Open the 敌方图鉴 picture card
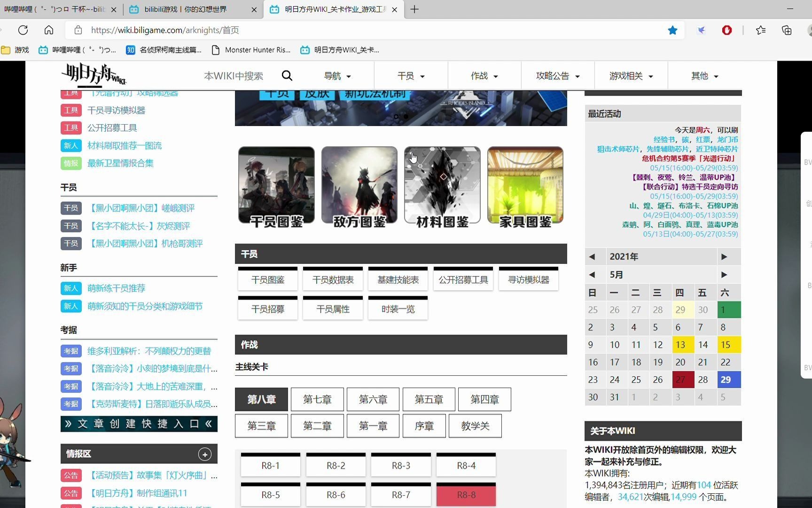The height and width of the screenshot is (508, 812). pyautogui.click(x=359, y=187)
